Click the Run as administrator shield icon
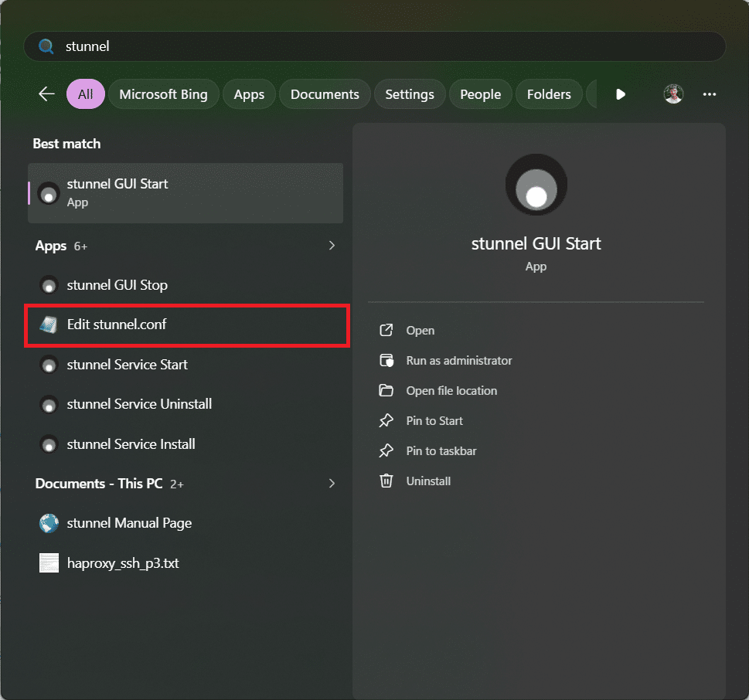This screenshot has width=749, height=700. [x=386, y=361]
